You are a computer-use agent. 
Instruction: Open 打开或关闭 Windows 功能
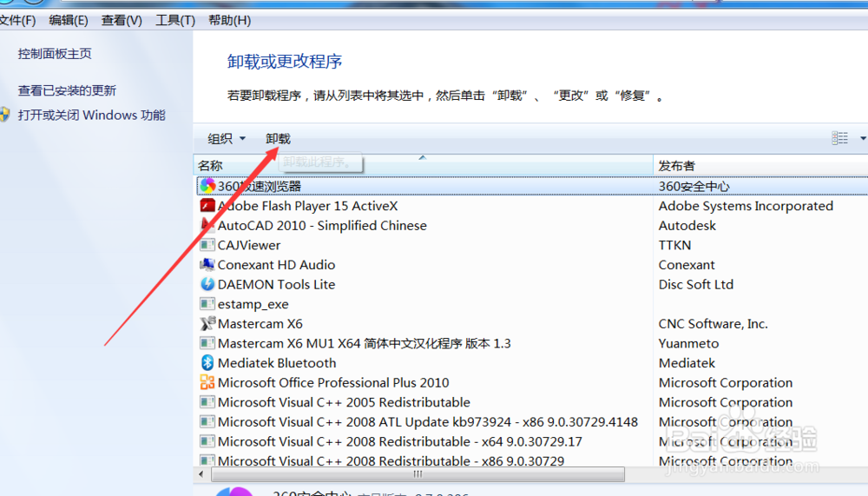pyautogui.click(x=91, y=116)
